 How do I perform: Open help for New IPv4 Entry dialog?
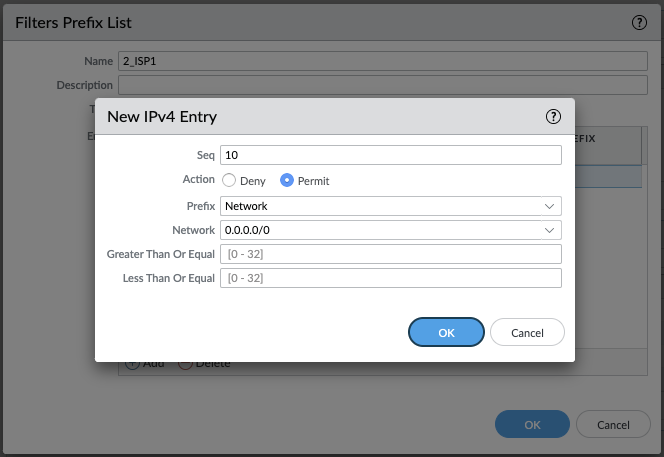(553, 117)
